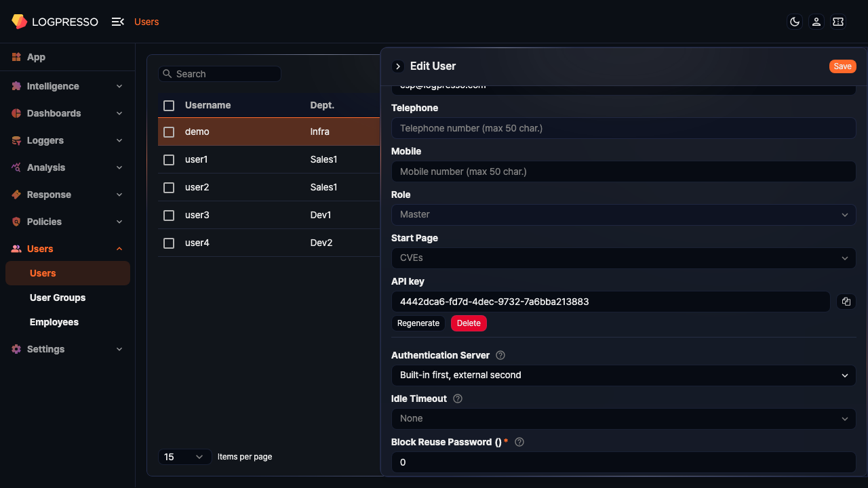
Task: Click inside the user search field
Action: coord(219,73)
